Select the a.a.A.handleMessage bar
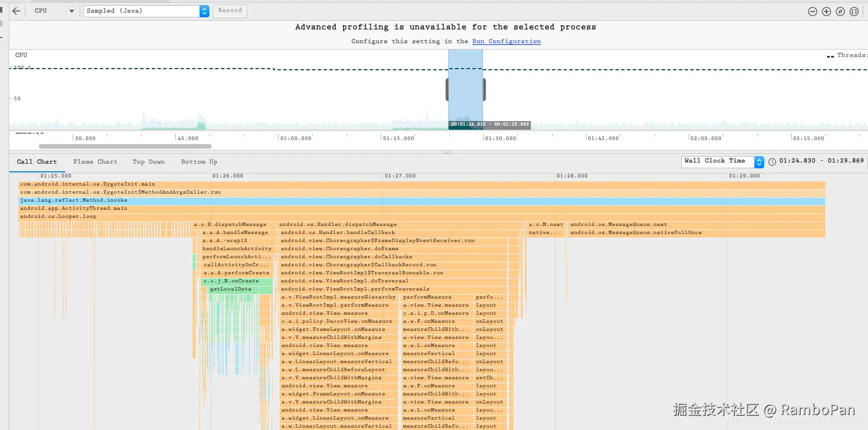Image resolution: width=868 pixels, height=430 pixels. pos(237,233)
